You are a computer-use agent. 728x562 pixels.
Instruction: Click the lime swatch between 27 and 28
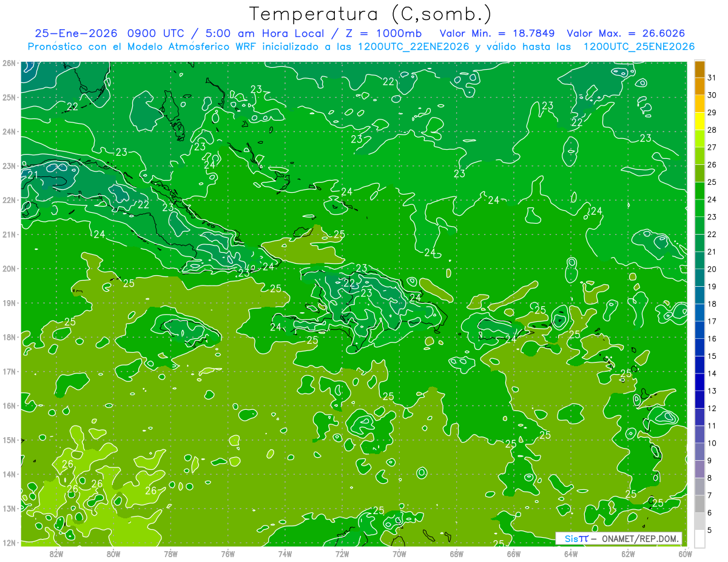[699, 139]
